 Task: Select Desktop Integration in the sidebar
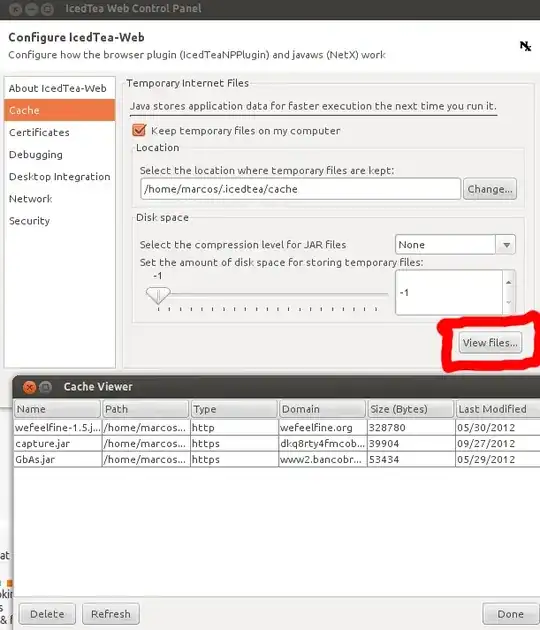pos(59,177)
